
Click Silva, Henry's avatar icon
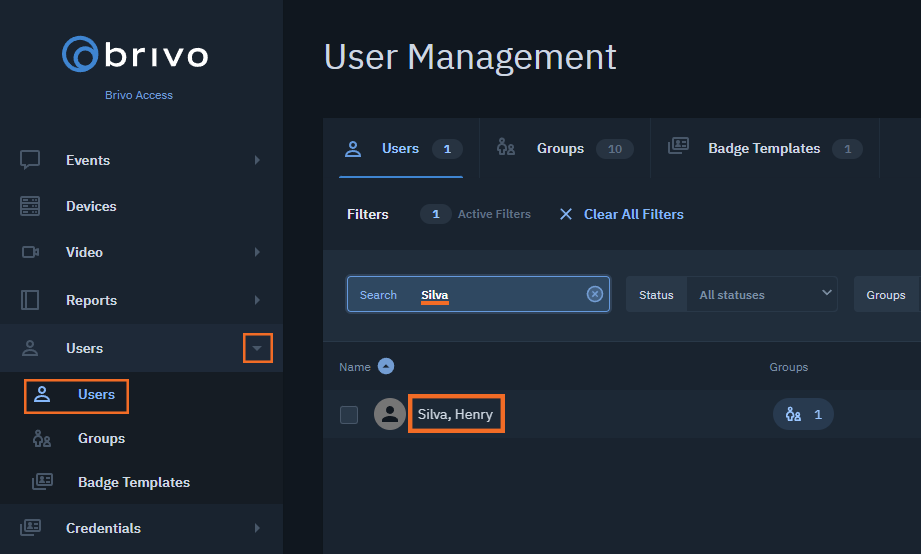pyautogui.click(x=389, y=414)
